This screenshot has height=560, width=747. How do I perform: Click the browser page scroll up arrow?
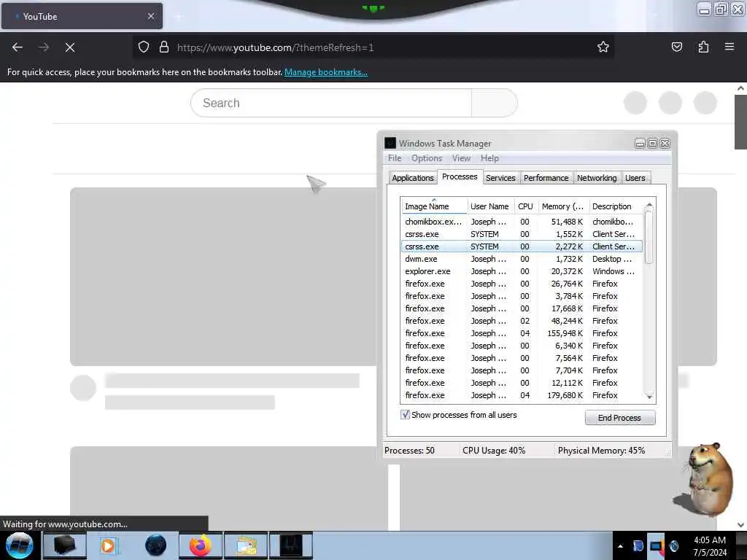pos(740,88)
